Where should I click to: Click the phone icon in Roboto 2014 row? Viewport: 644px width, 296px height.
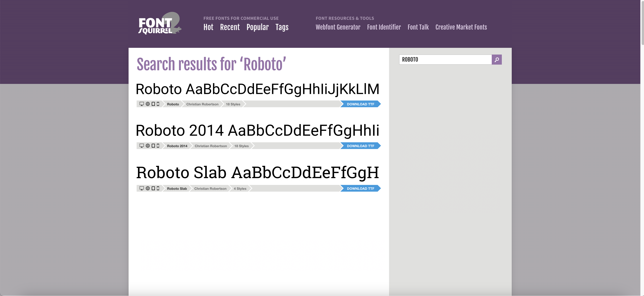(158, 146)
